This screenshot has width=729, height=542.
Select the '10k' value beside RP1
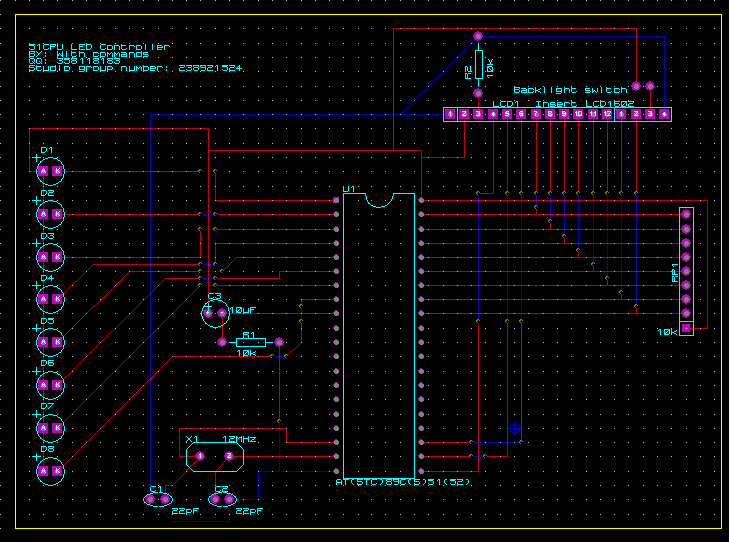click(668, 332)
